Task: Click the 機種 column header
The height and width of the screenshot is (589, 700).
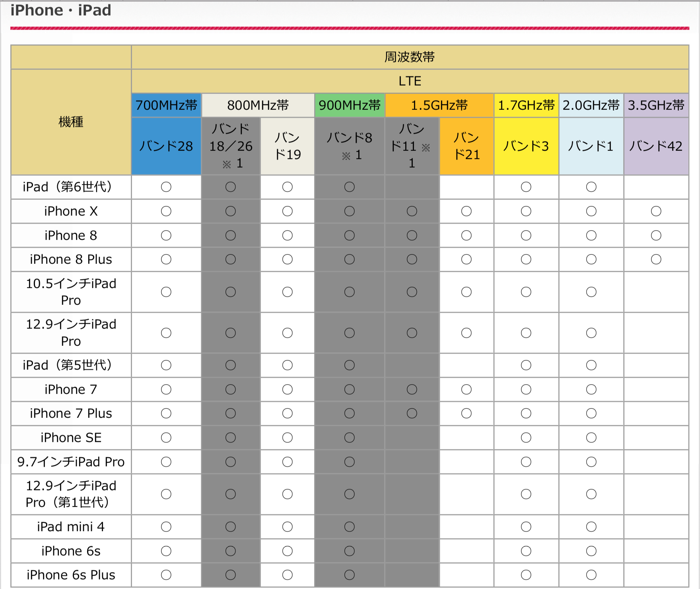Action: coord(71,122)
